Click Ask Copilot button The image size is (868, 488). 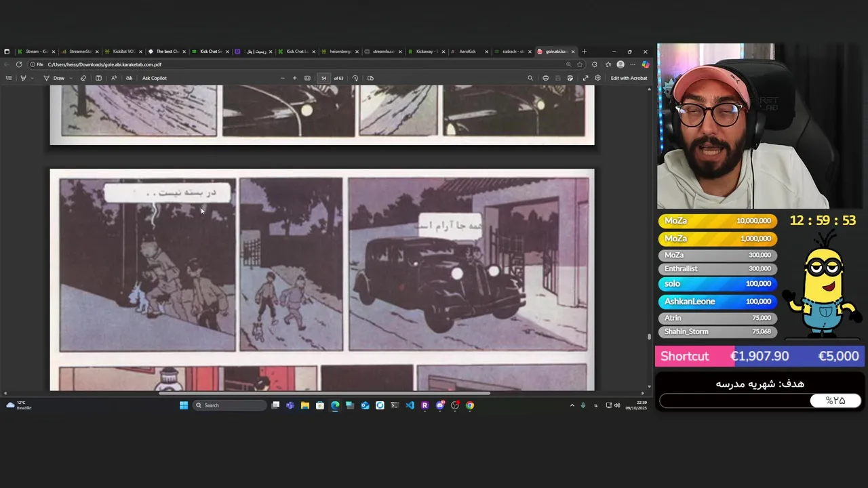(x=154, y=78)
